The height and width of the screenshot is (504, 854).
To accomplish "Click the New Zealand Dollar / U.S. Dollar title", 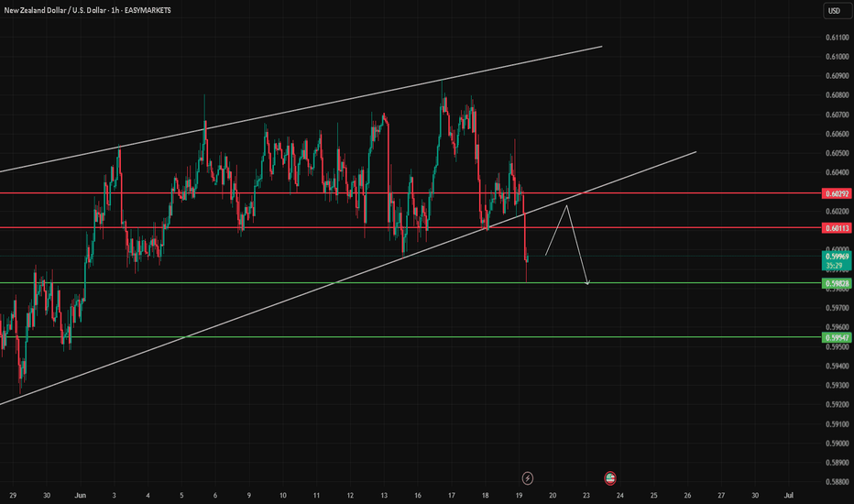I will point(55,10).
